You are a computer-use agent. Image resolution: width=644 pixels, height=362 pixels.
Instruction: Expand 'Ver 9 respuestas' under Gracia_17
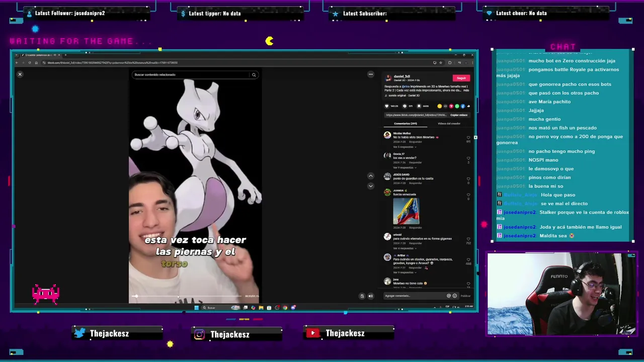(404, 167)
